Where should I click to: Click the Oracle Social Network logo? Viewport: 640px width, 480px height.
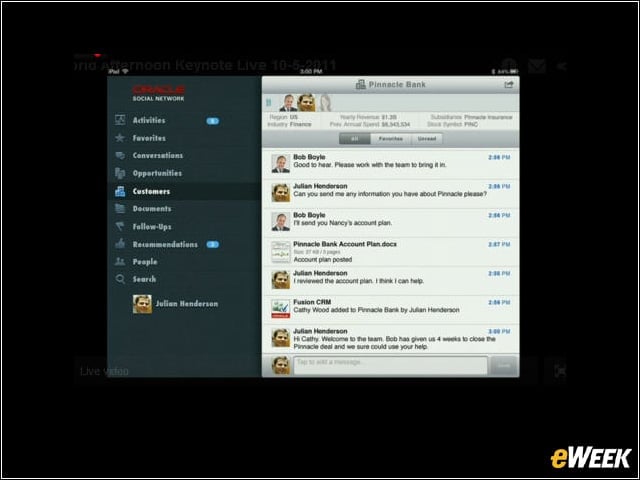coord(158,93)
